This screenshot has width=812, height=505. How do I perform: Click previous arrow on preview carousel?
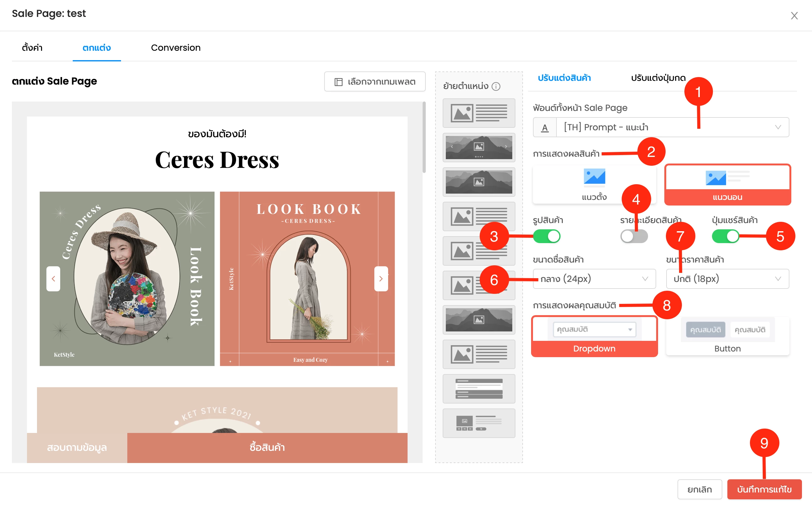(54, 279)
